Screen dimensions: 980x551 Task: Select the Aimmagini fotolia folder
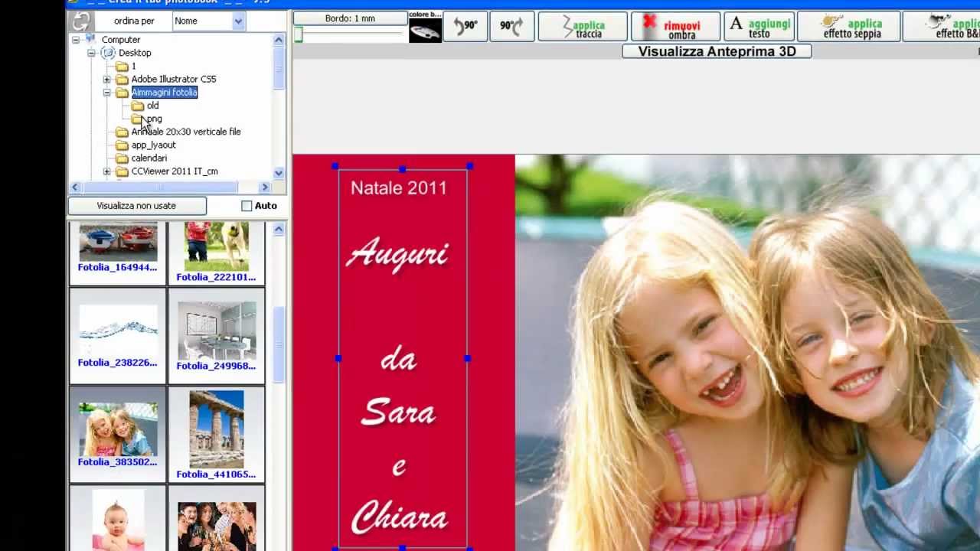[164, 93]
